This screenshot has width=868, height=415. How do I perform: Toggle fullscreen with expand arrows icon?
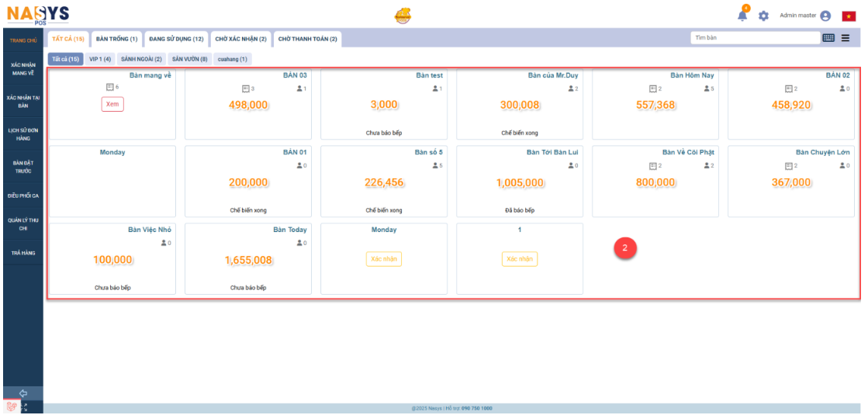tap(23, 406)
